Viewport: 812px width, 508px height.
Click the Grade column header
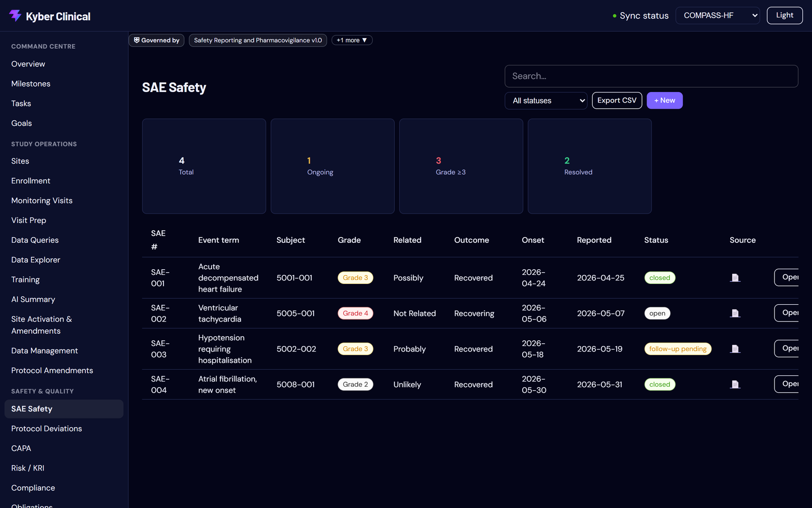pos(349,240)
